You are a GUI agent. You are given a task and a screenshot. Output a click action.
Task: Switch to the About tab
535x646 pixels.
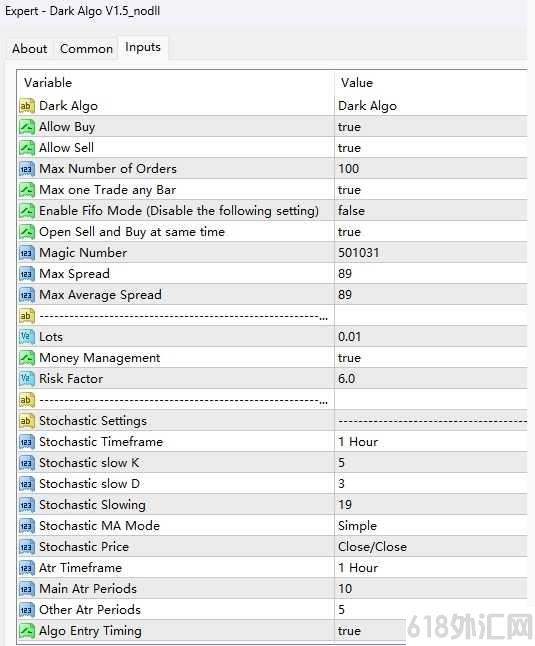click(29, 49)
